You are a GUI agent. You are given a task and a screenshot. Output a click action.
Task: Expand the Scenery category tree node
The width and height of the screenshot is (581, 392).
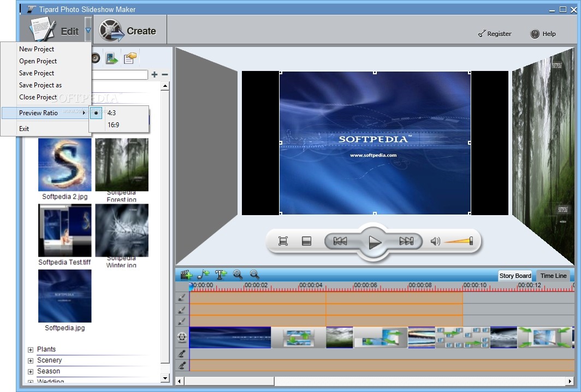pos(31,360)
